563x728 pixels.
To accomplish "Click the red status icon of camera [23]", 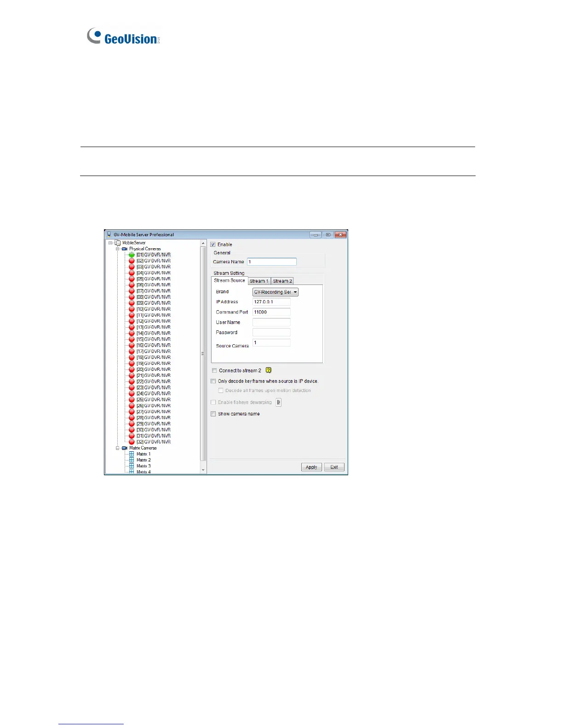I will click(x=132, y=387).
